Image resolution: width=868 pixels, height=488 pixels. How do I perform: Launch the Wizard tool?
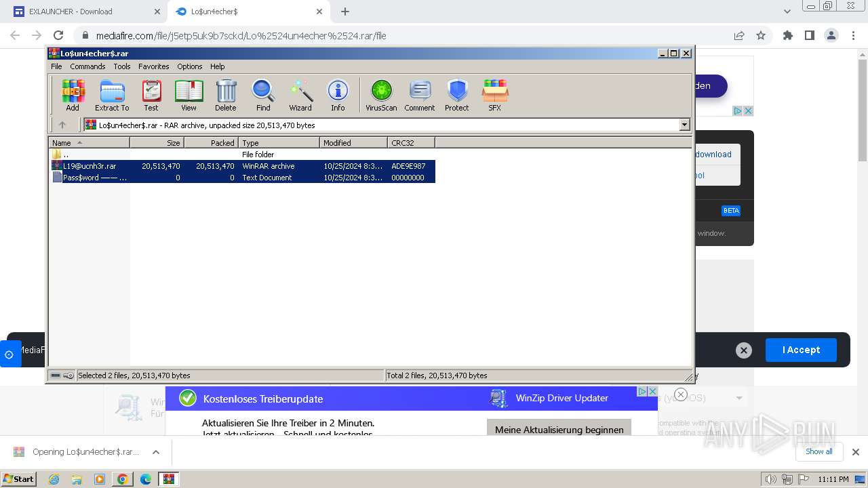click(300, 95)
